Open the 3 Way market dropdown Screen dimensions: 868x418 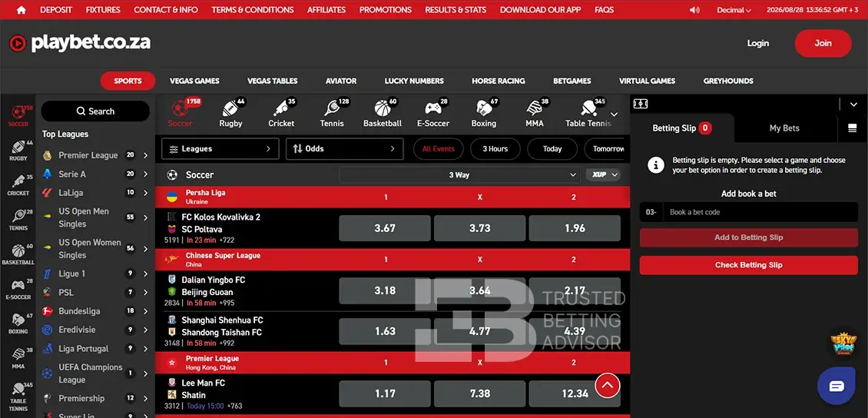coord(459,175)
